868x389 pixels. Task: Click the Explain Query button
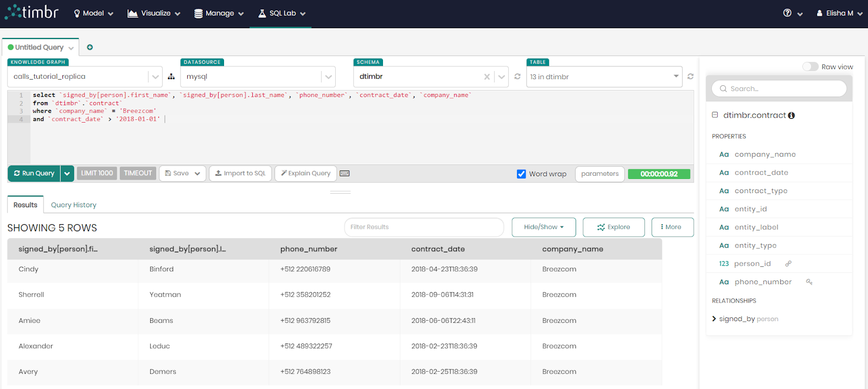[x=306, y=174]
